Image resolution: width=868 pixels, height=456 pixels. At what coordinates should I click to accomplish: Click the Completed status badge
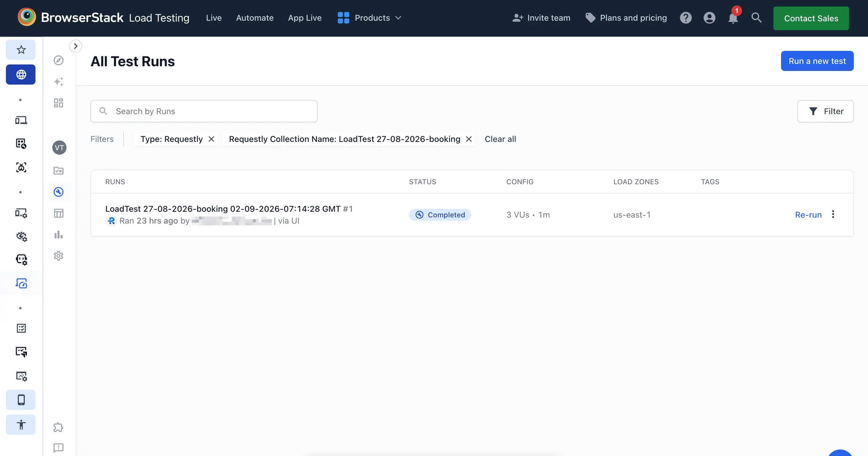click(x=440, y=215)
